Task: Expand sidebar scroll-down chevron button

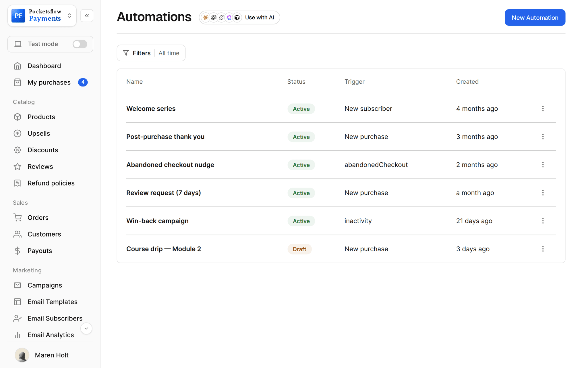Action: pyautogui.click(x=86, y=328)
